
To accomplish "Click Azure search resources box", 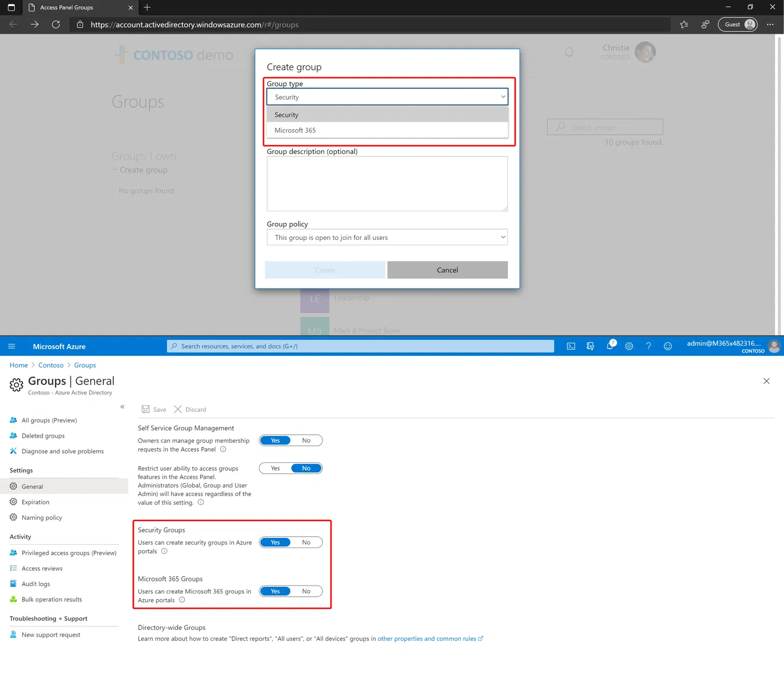I will [361, 346].
